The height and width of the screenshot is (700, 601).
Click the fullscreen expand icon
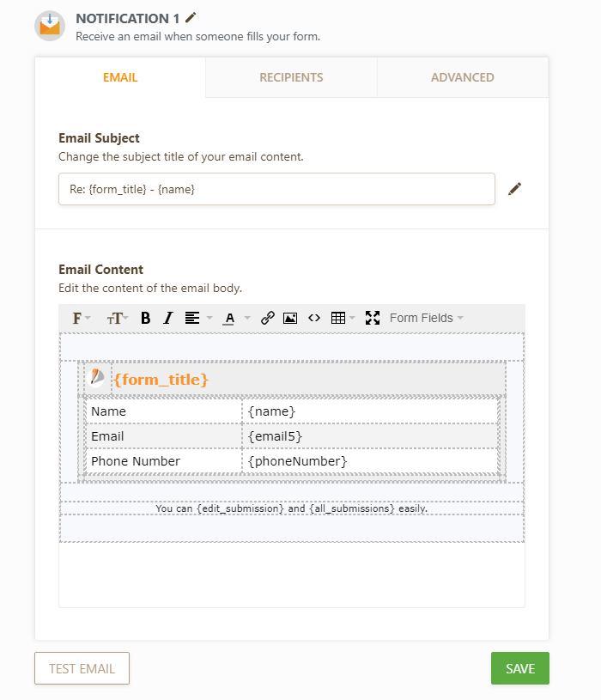click(x=372, y=318)
